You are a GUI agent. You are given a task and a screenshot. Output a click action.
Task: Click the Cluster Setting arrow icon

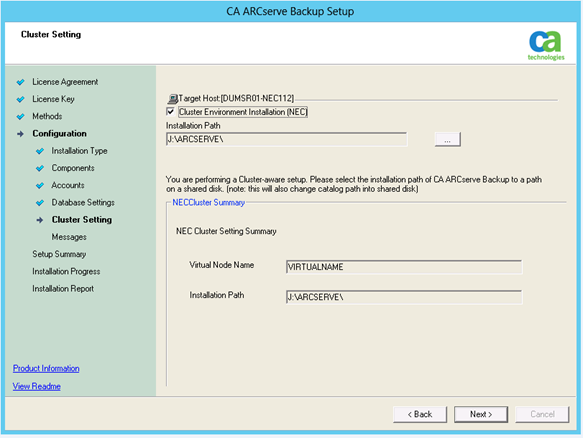point(40,220)
